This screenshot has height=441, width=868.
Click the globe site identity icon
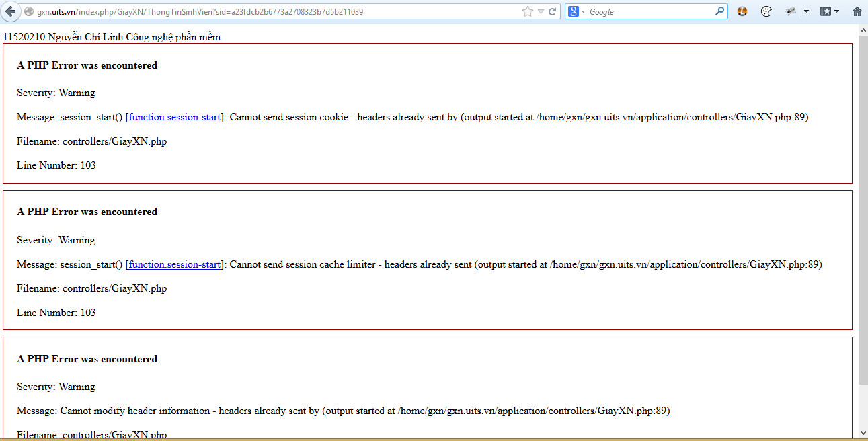[29, 12]
